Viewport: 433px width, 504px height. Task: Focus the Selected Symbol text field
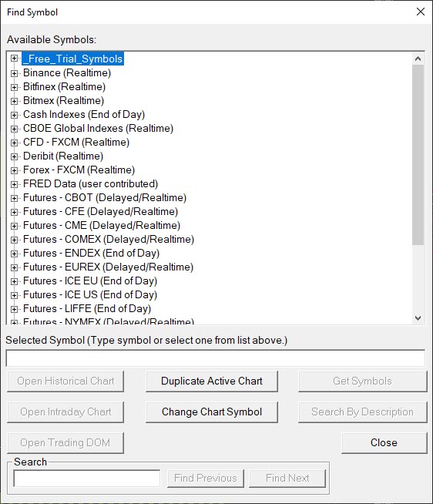[x=216, y=358]
